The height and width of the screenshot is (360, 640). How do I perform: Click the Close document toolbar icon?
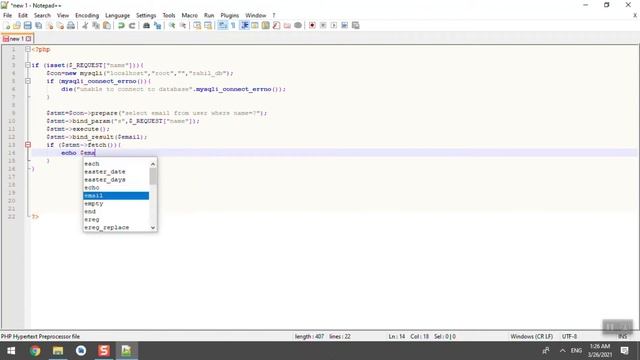point(49,25)
